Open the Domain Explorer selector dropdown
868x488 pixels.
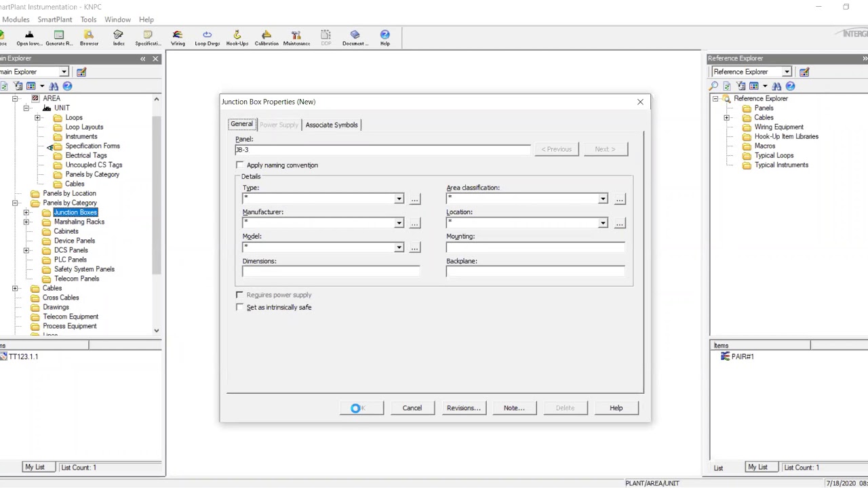(x=64, y=72)
